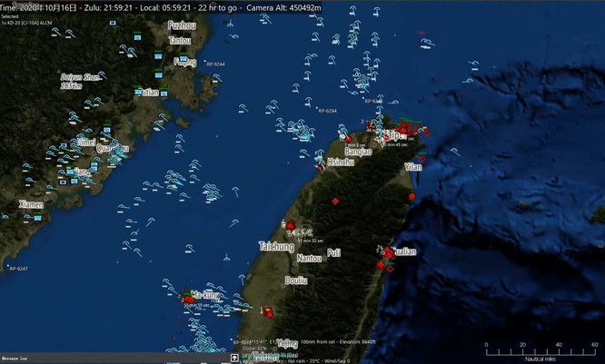The image size is (605, 364).
Task: Click blue unit icon next to Putian
Action: [x=137, y=92]
